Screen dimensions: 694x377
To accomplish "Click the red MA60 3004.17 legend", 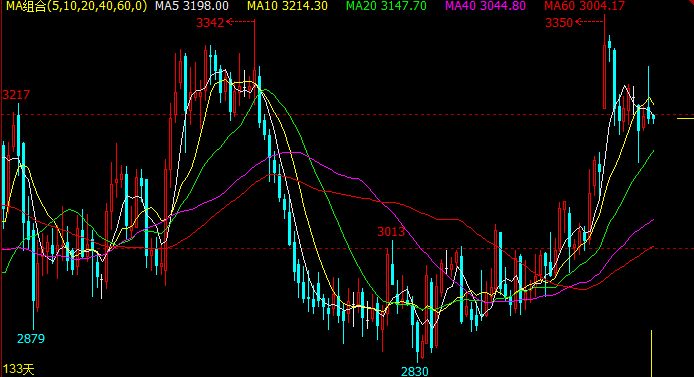I will click(584, 6).
